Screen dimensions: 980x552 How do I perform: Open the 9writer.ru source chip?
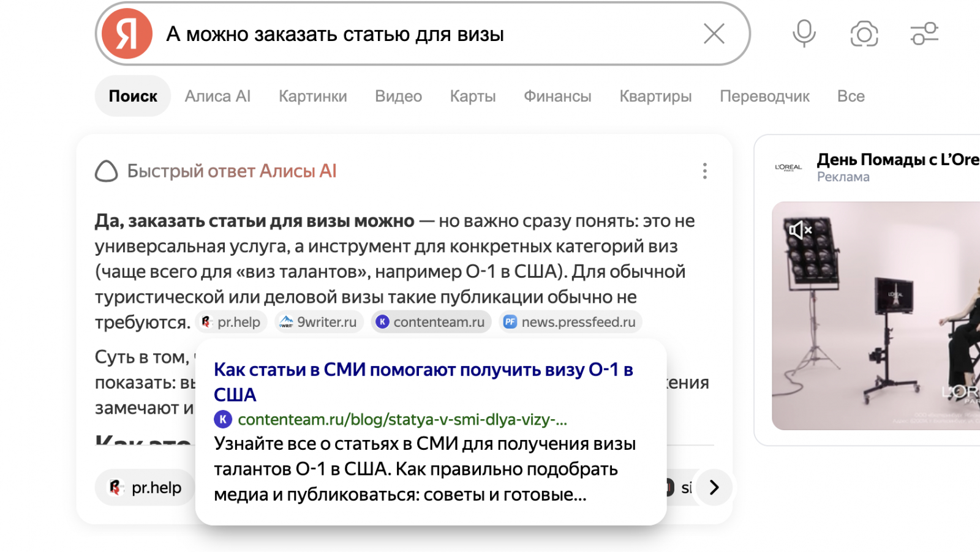point(318,322)
